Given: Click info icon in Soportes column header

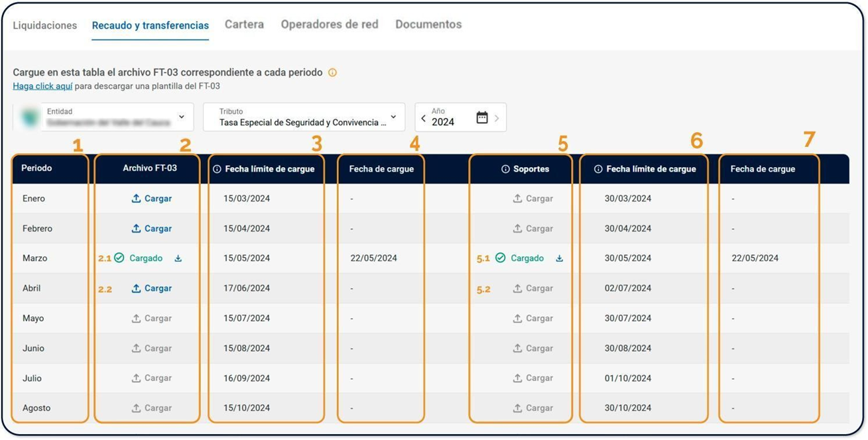Looking at the screenshot, I should click(x=505, y=170).
